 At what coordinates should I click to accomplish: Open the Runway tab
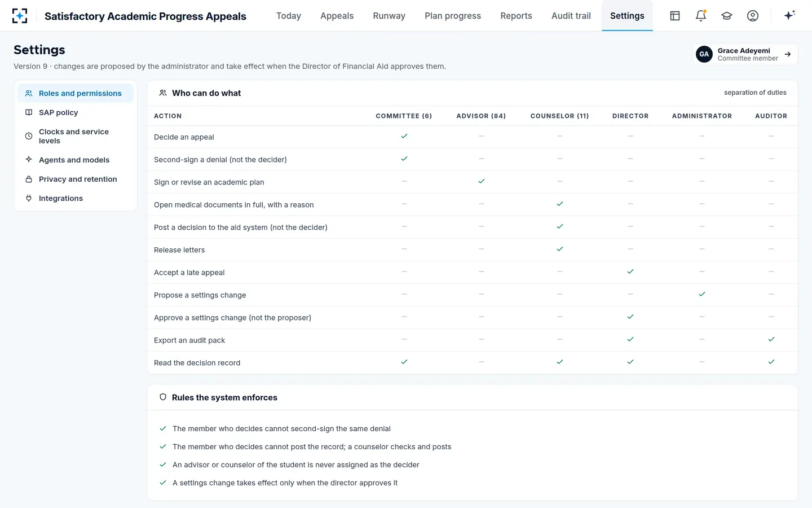click(x=389, y=16)
